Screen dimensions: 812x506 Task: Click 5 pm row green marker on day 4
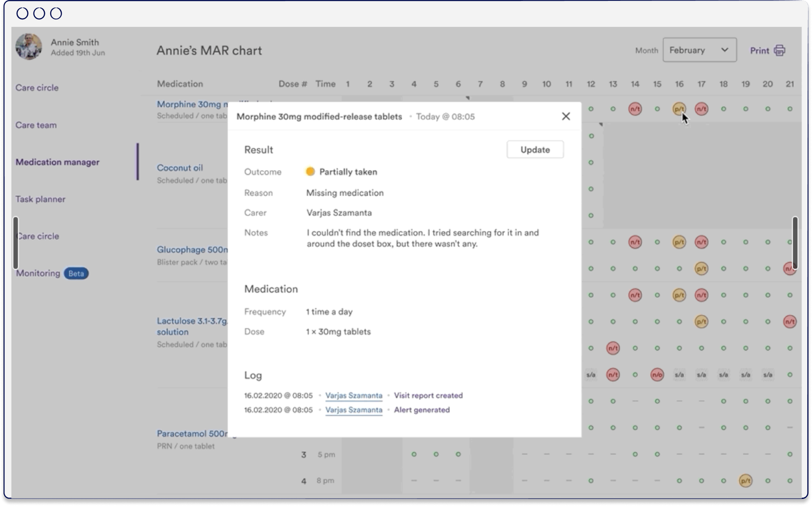pyautogui.click(x=413, y=454)
